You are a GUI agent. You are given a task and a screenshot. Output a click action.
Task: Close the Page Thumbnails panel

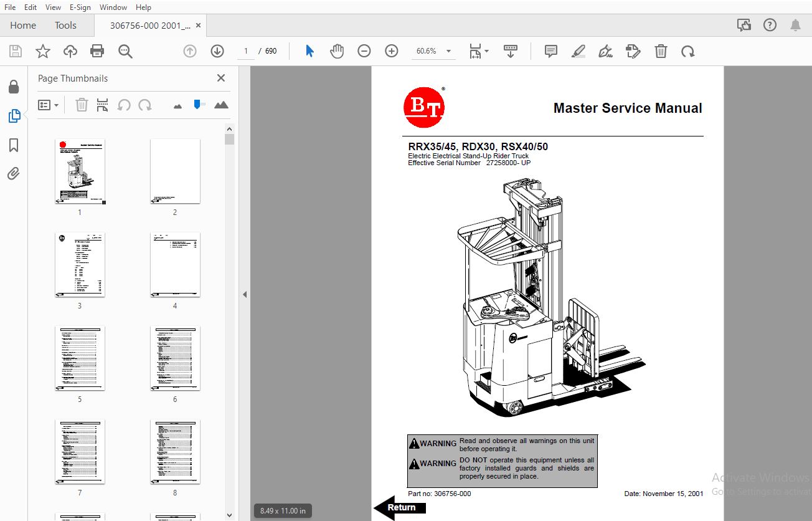220,78
